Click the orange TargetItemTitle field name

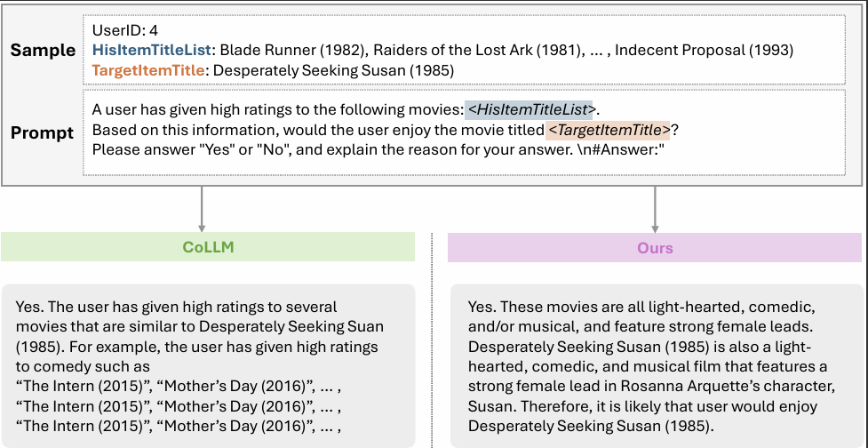pyautogui.click(x=149, y=69)
